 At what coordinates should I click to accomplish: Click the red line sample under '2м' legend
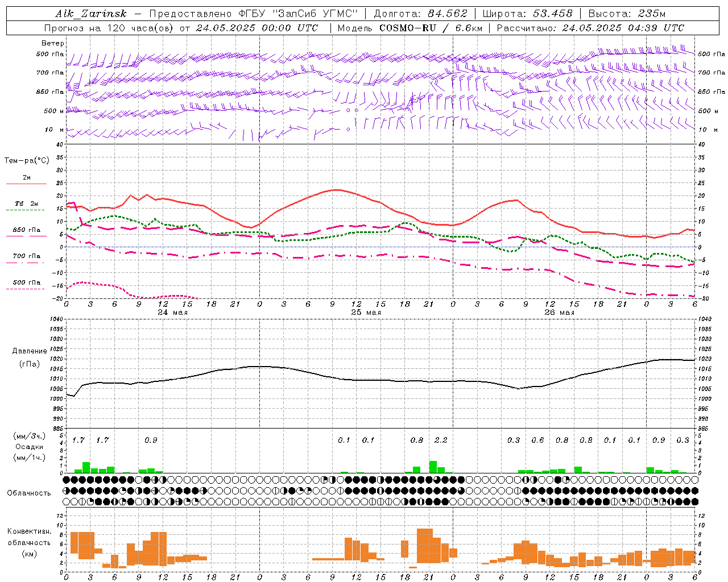(x=27, y=184)
